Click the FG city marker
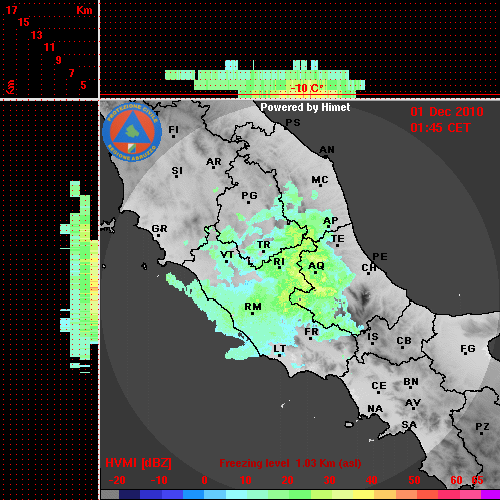This screenshot has width=500, height=500. pos(465,355)
